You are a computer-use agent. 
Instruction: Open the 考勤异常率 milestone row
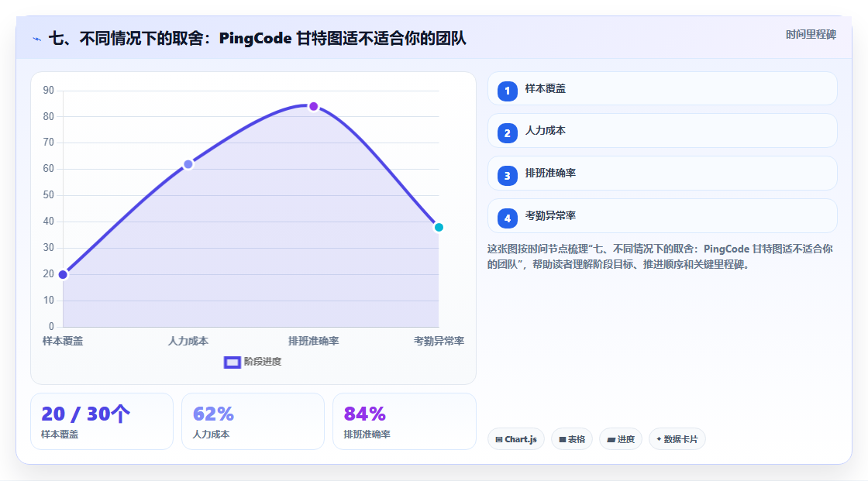point(662,216)
